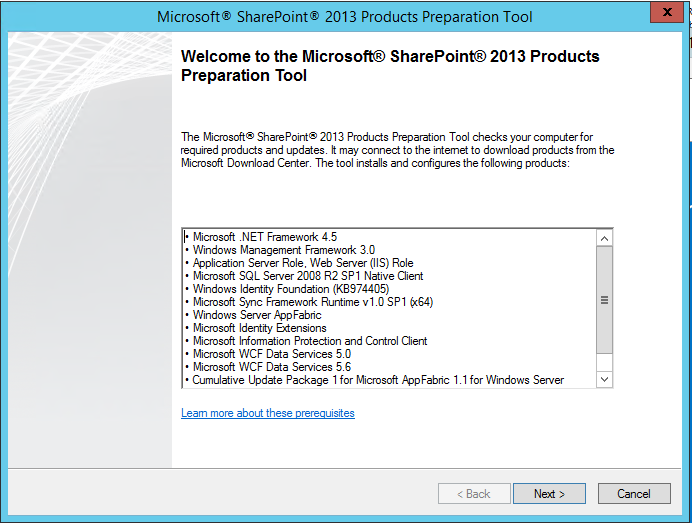This screenshot has height=523, width=692.
Task: Close the Preparation Tool window
Action: [667, 12]
